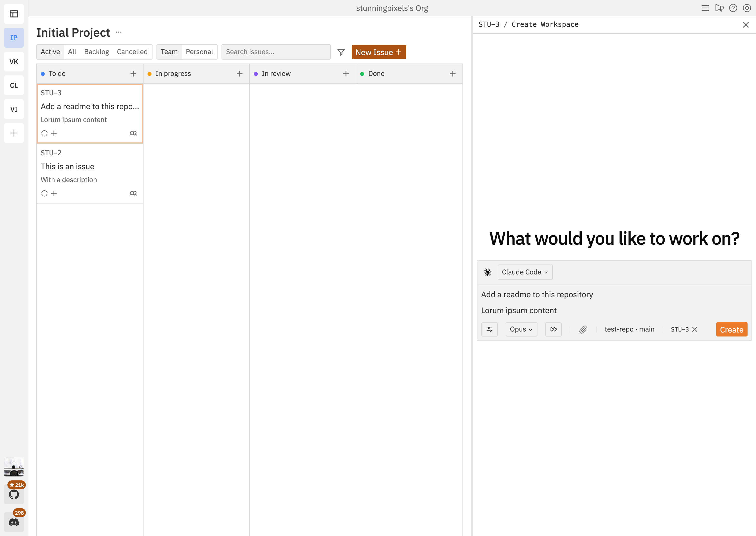Select the Team tab
Image resolution: width=756 pixels, height=536 pixels.
pos(169,51)
